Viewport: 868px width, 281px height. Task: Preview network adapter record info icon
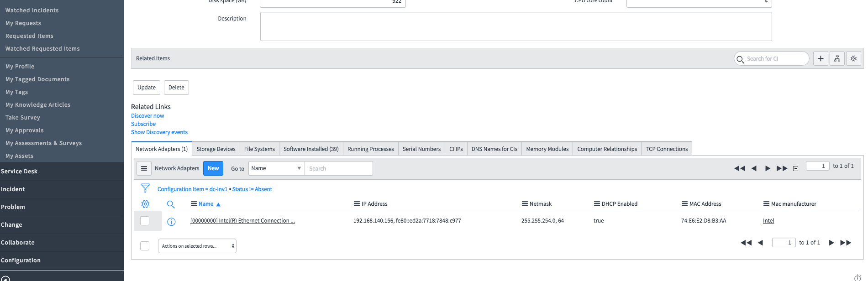click(x=171, y=222)
